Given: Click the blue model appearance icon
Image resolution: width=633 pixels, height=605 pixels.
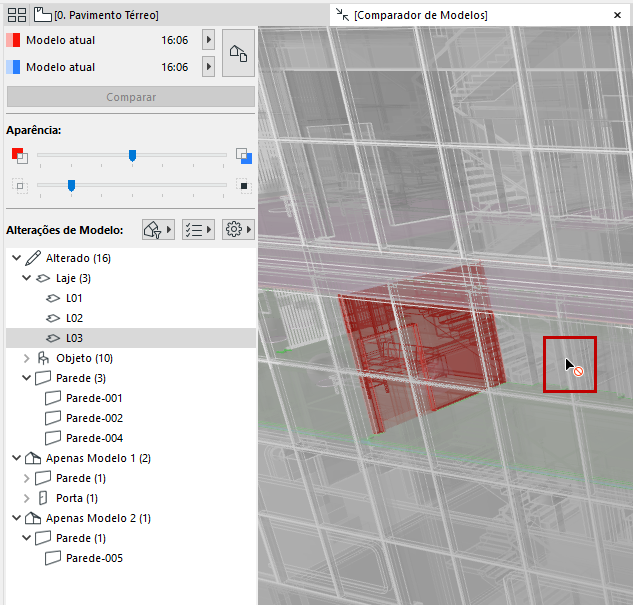Looking at the screenshot, I should [244, 156].
